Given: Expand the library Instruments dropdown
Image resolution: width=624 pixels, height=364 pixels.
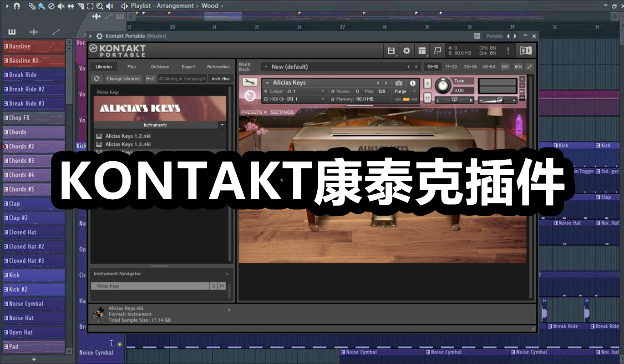Looking at the screenshot, I should point(222,125).
